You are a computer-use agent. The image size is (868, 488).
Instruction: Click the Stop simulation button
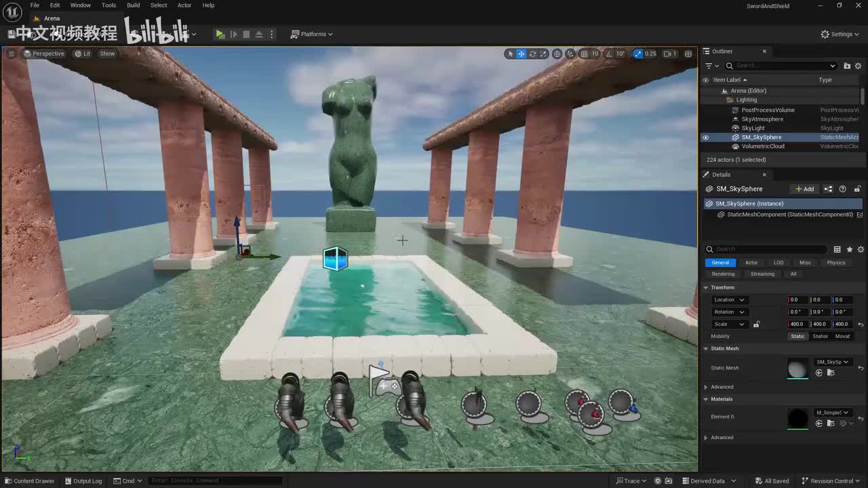point(246,34)
